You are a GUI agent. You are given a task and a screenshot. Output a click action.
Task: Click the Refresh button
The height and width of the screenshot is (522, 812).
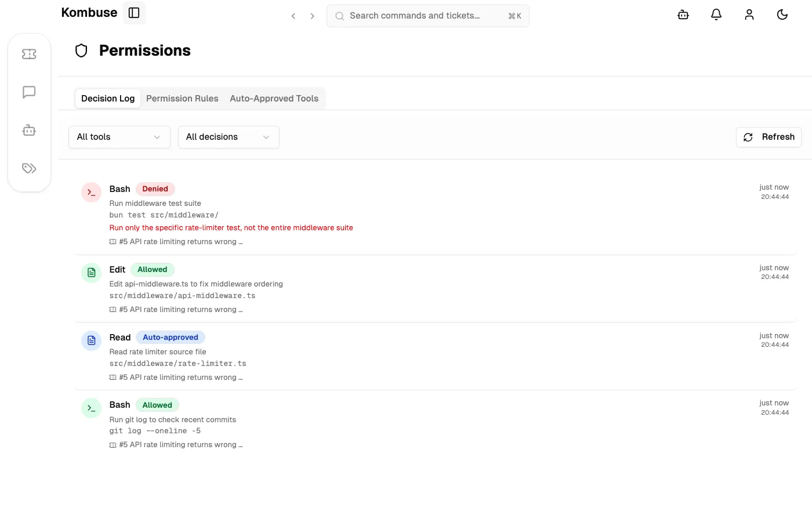click(768, 137)
